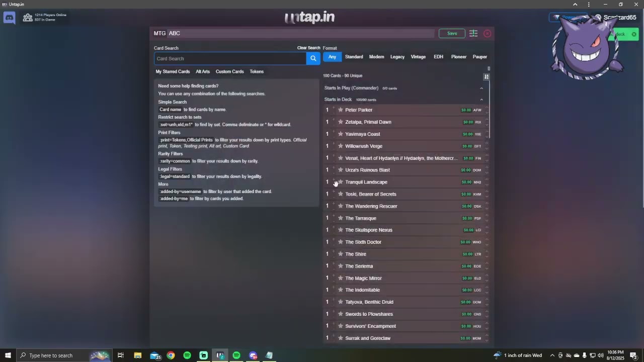644x362 pixels.
Task: Click the Task View taskbar icon
Action: click(x=121, y=355)
